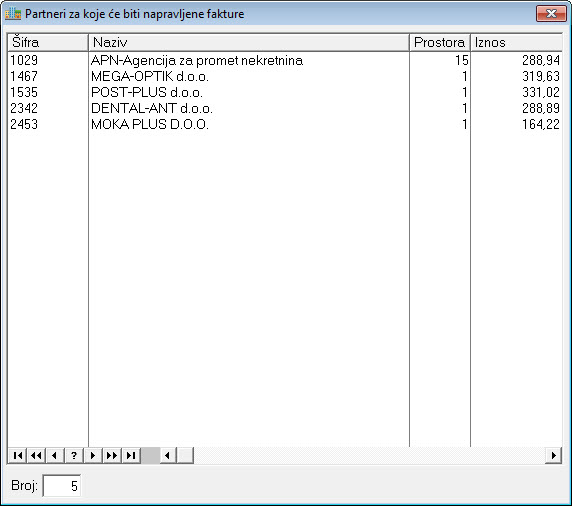572x506 pixels.
Task: Jump to first record navigation button
Action: click(x=18, y=455)
